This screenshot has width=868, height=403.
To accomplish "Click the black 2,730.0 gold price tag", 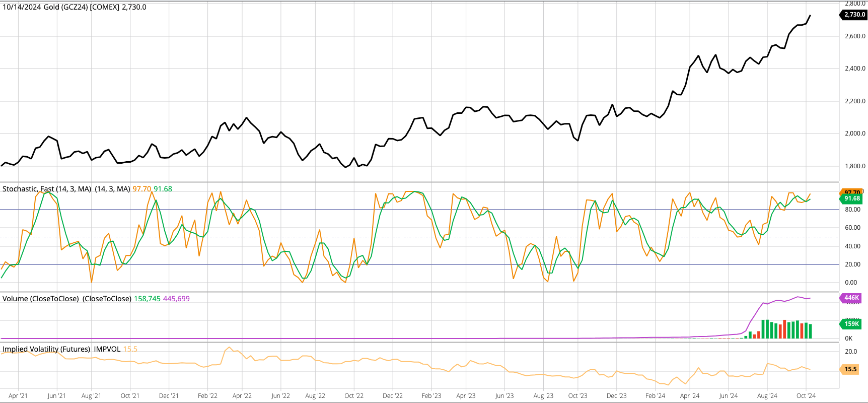I will point(854,15).
